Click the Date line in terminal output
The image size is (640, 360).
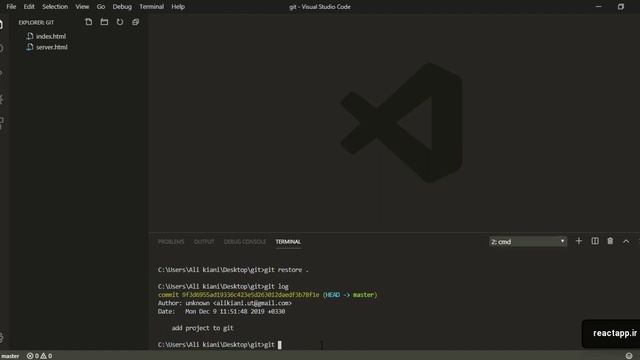221,311
